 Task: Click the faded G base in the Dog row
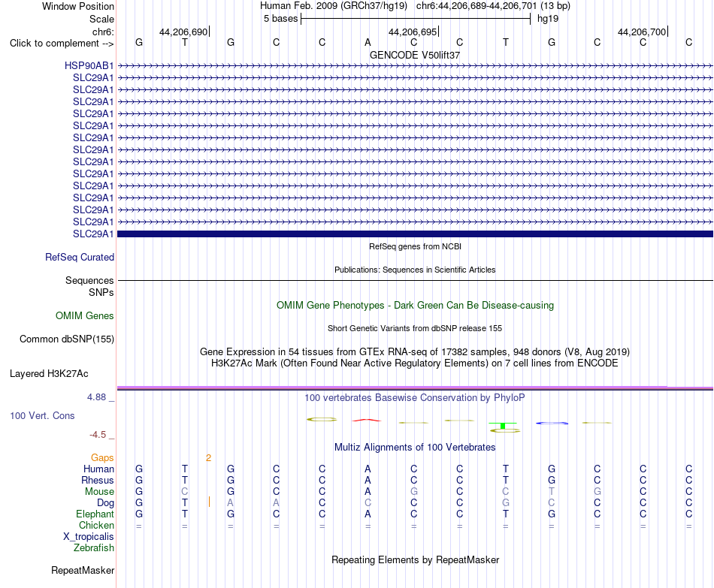[506, 503]
